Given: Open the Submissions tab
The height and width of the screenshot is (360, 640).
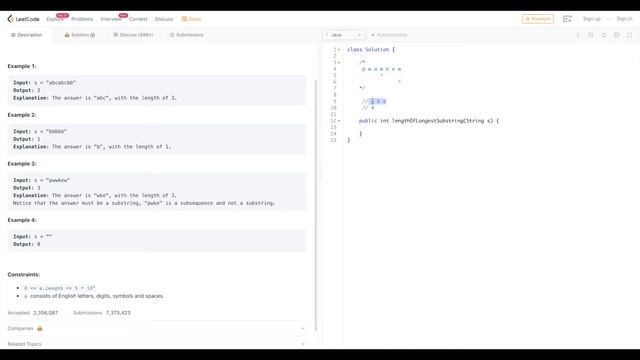Looking at the screenshot, I should [187, 35].
